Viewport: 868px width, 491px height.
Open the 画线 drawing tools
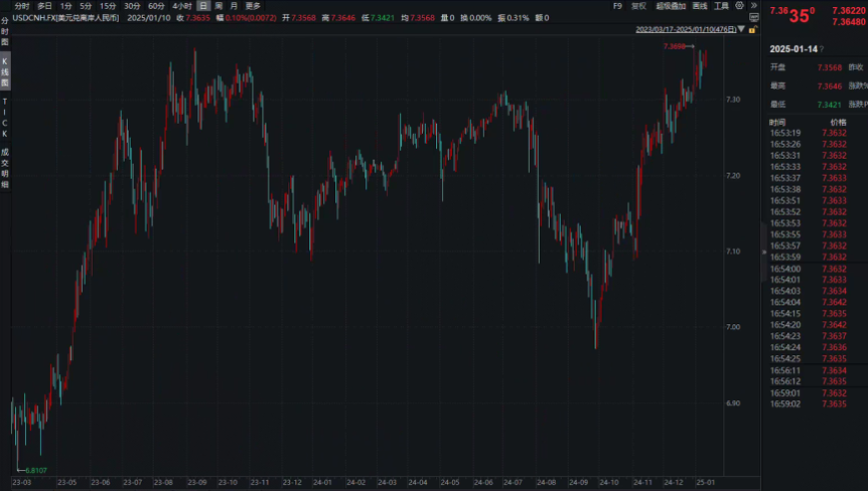click(699, 6)
